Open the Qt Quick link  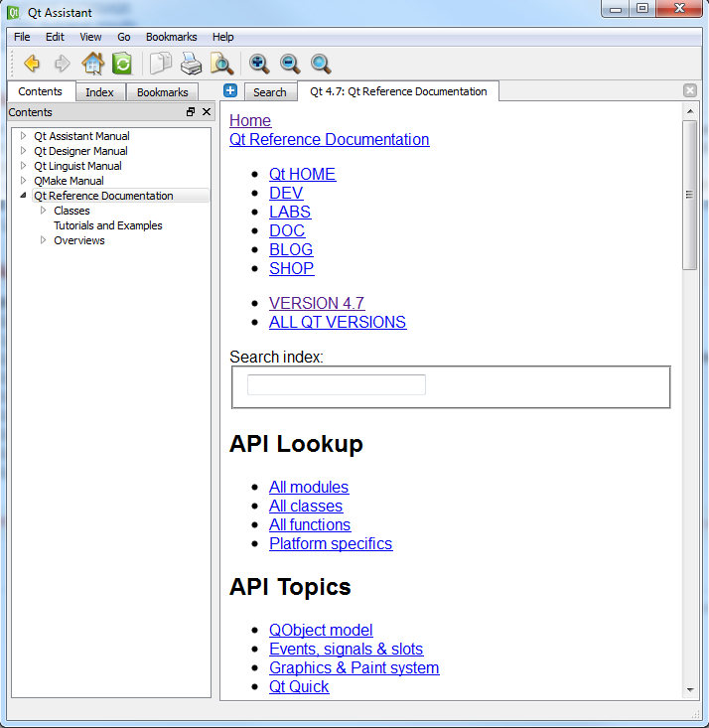click(299, 686)
